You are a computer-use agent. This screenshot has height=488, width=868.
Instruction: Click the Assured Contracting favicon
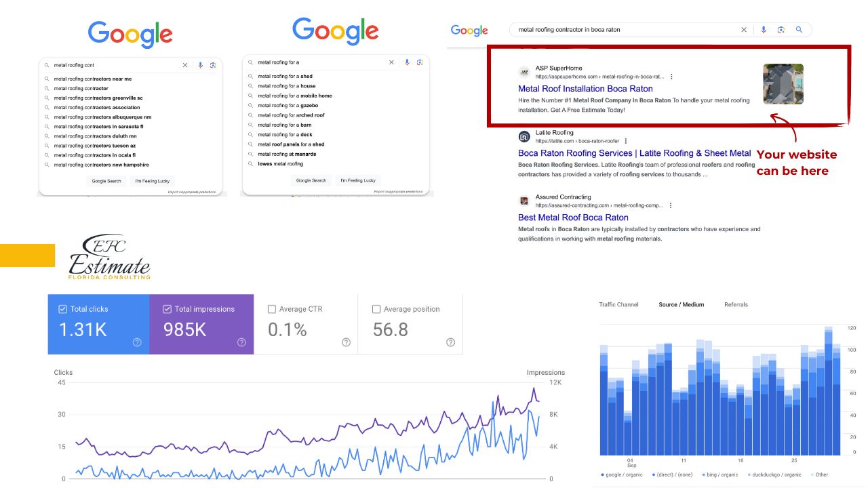coord(524,201)
